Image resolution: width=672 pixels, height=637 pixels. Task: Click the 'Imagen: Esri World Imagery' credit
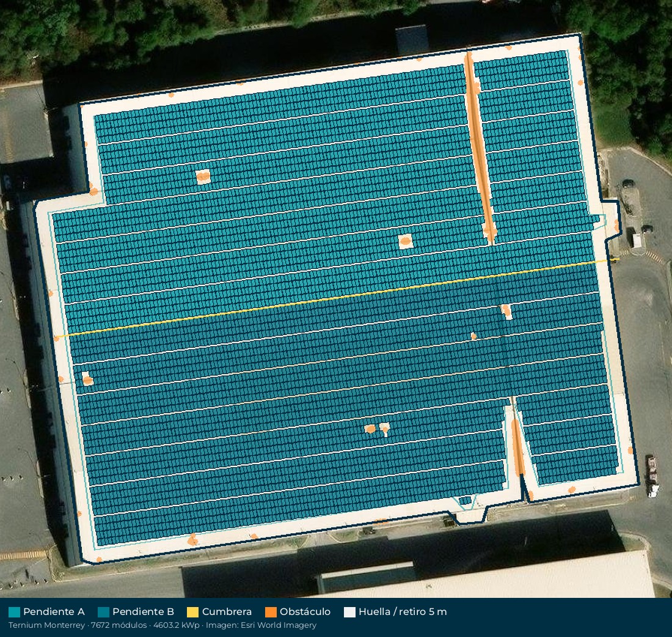click(x=261, y=625)
